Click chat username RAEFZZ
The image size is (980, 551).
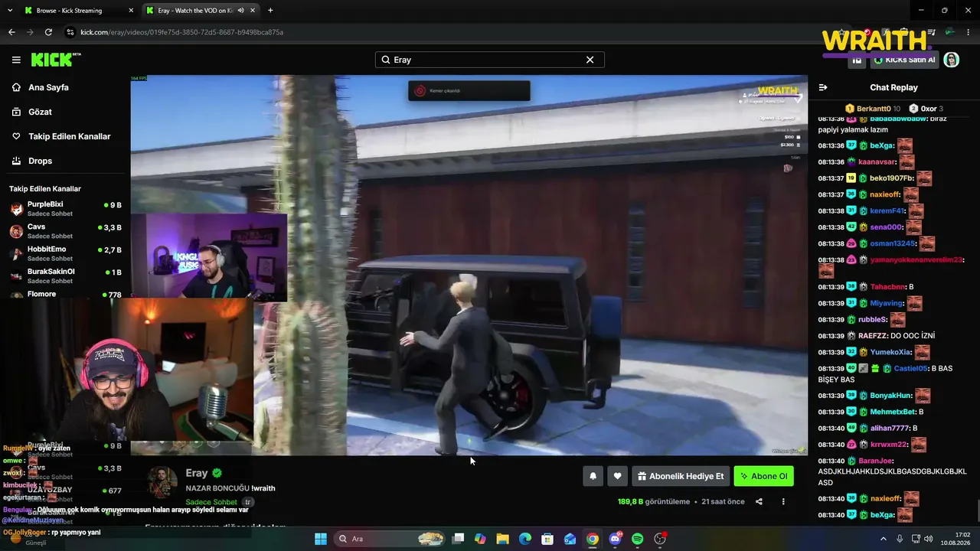point(873,336)
